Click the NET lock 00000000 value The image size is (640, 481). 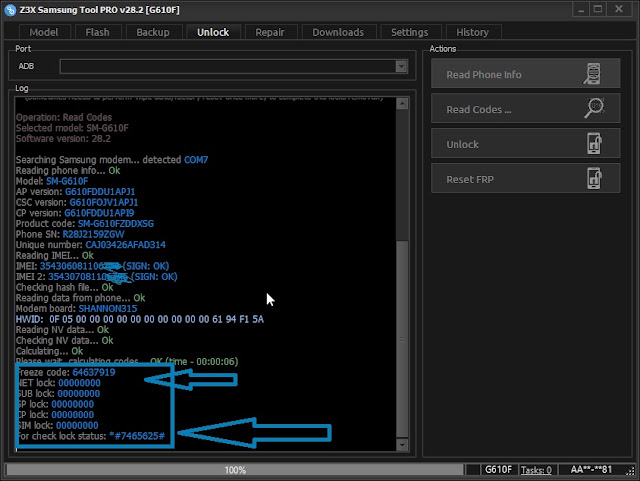[x=79, y=383]
